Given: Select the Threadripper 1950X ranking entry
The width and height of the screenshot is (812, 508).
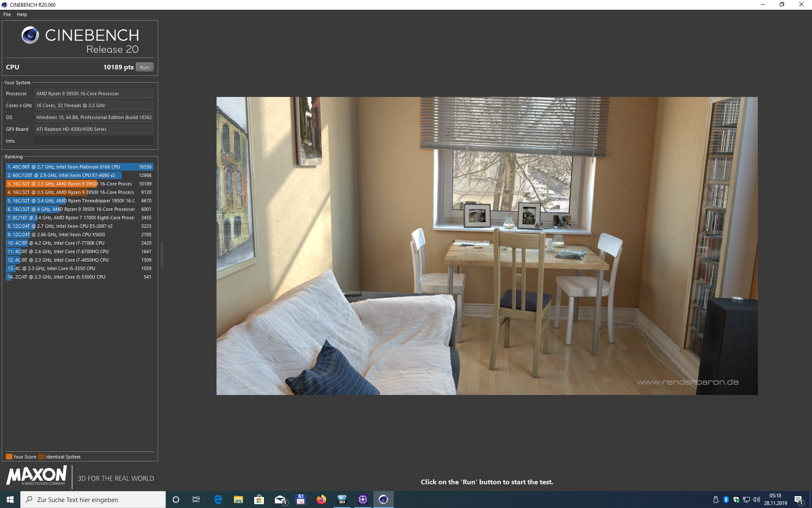Looking at the screenshot, I should tap(80, 201).
